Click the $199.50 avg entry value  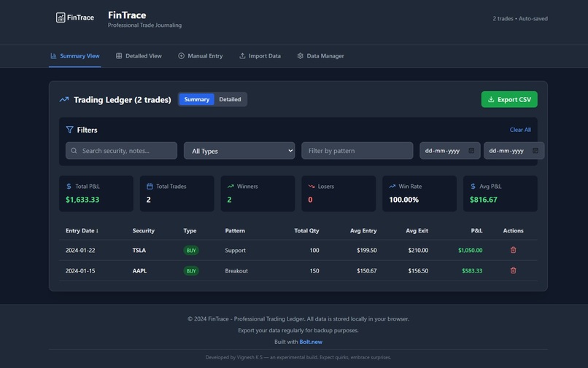click(x=367, y=251)
